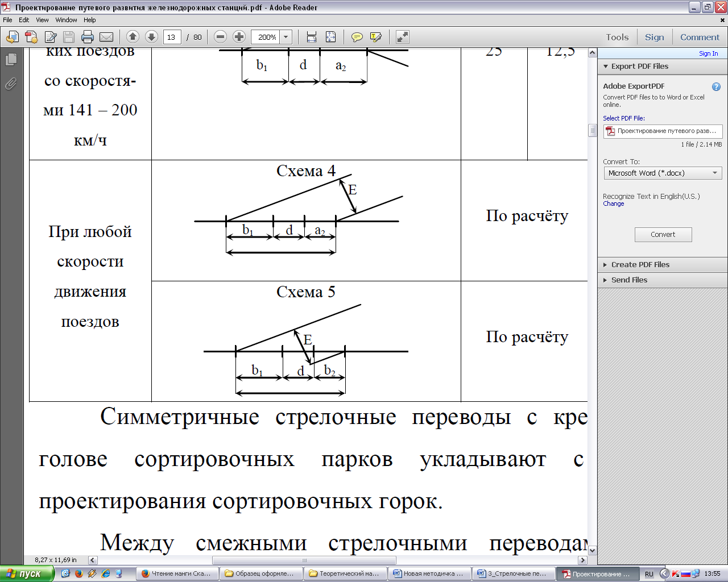Expand the Send Files section
The width and height of the screenshot is (728, 582).
629,280
